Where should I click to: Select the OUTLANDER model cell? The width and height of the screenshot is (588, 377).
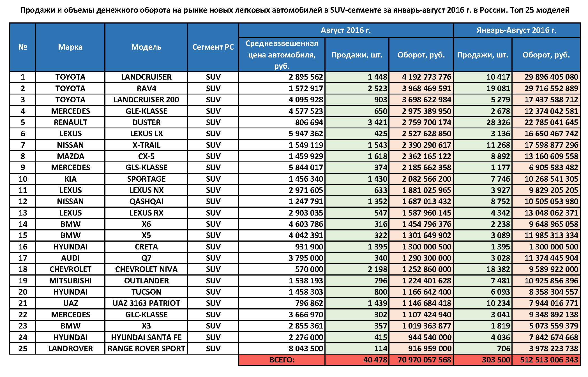point(146,281)
